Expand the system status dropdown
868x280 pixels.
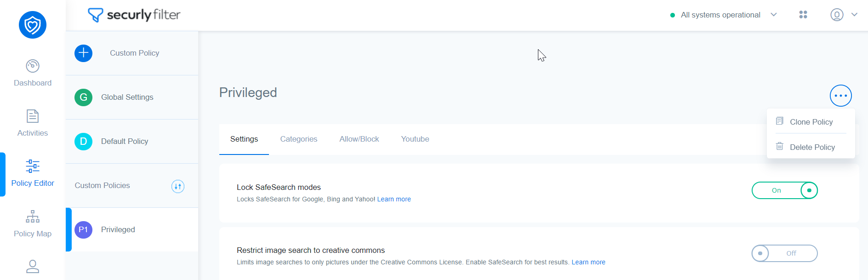(x=774, y=15)
